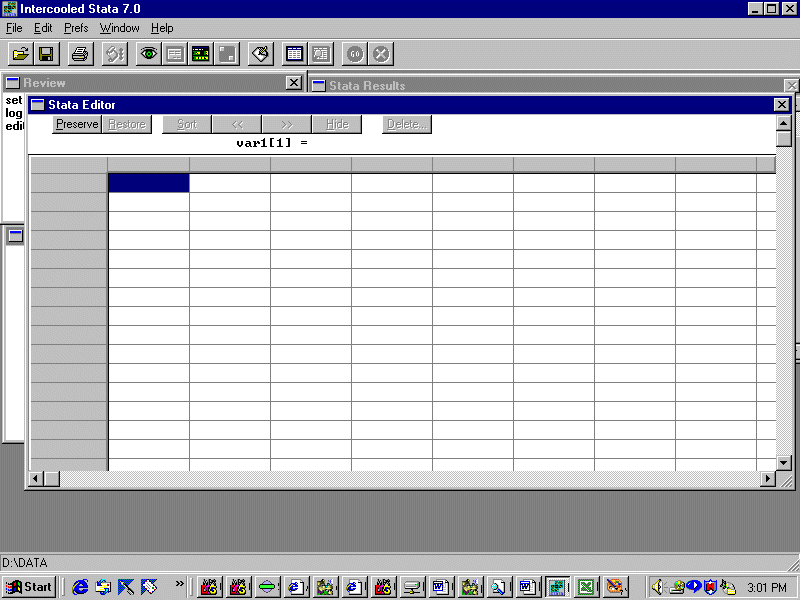Select the highlighted var1 first cell
Screen dimensions: 800x600
[x=148, y=182]
